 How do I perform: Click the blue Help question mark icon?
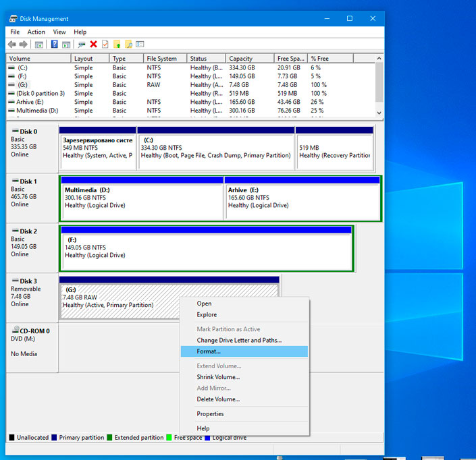point(54,45)
